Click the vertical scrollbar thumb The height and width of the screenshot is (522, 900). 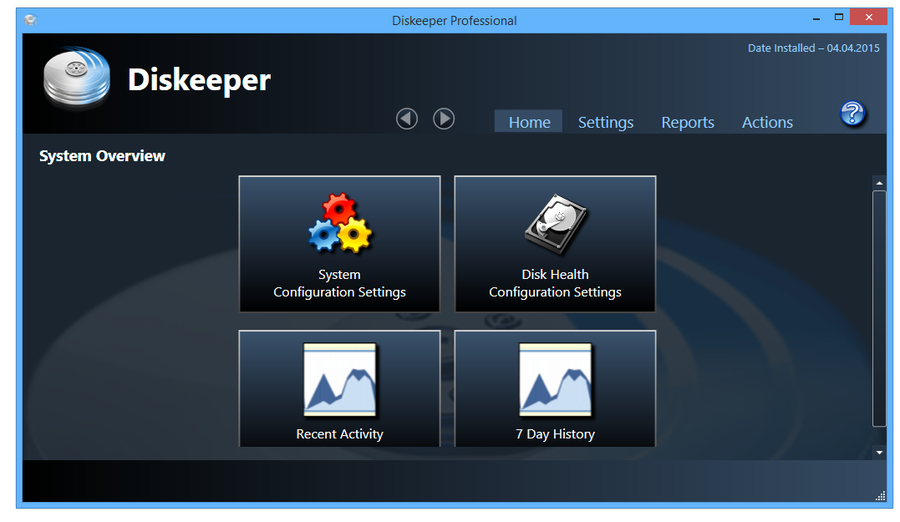click(879, 308)
